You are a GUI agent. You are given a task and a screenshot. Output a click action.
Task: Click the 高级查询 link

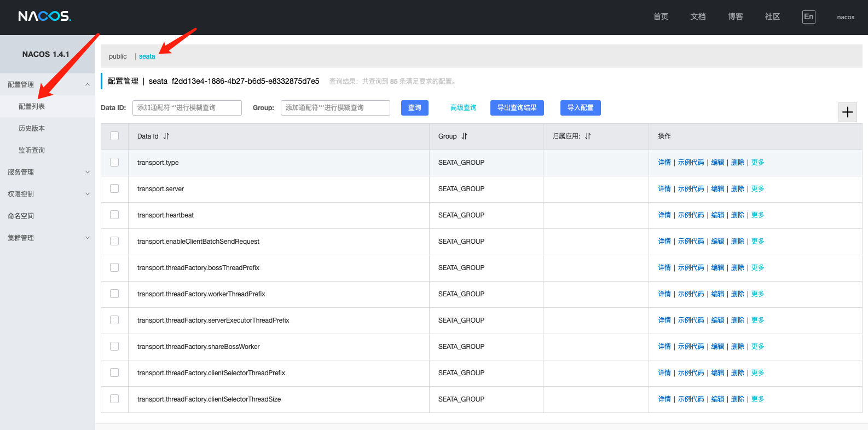(x=463, y=108)
